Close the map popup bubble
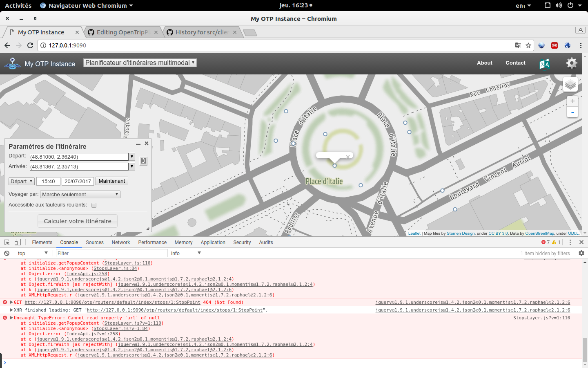Viewport: 588px width, 368px height. coord(348,157)
